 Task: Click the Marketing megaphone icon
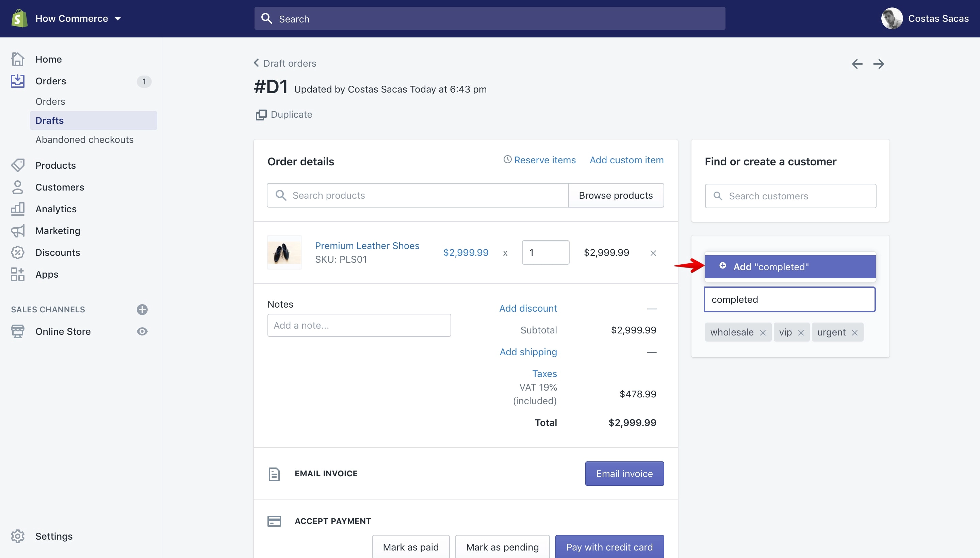click(18, 231)
